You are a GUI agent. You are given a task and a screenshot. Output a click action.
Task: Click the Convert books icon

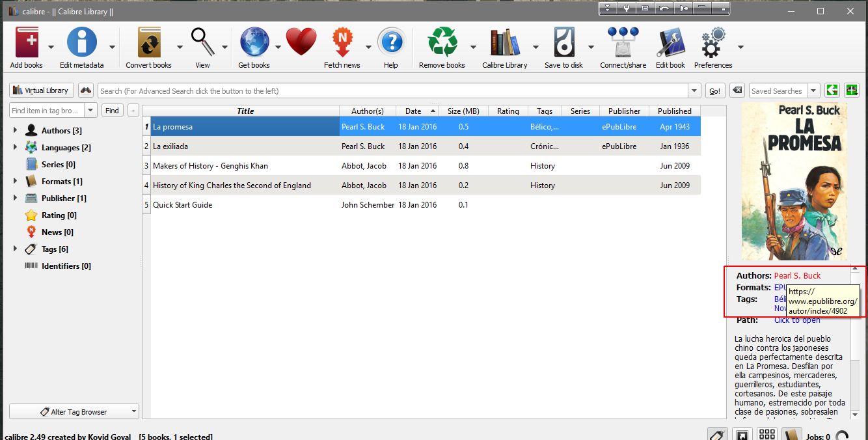coord(149,43)
